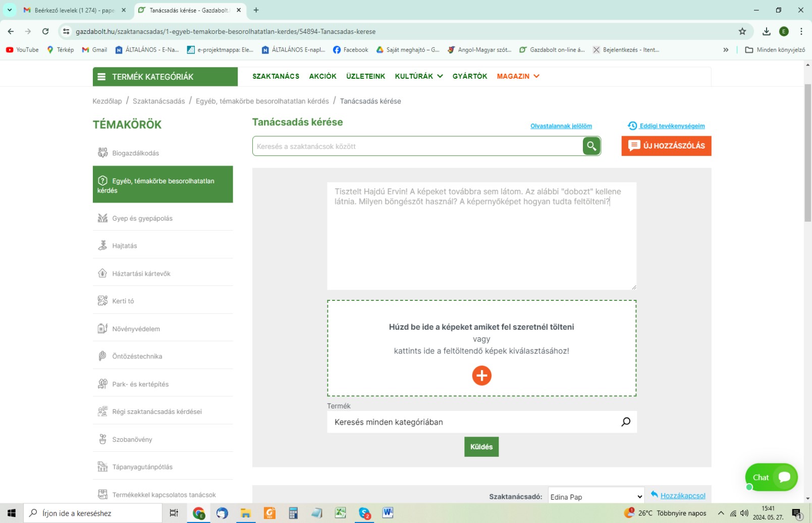Open the Akciók menu item
812x523 pixels.
[x=322, y=76]
